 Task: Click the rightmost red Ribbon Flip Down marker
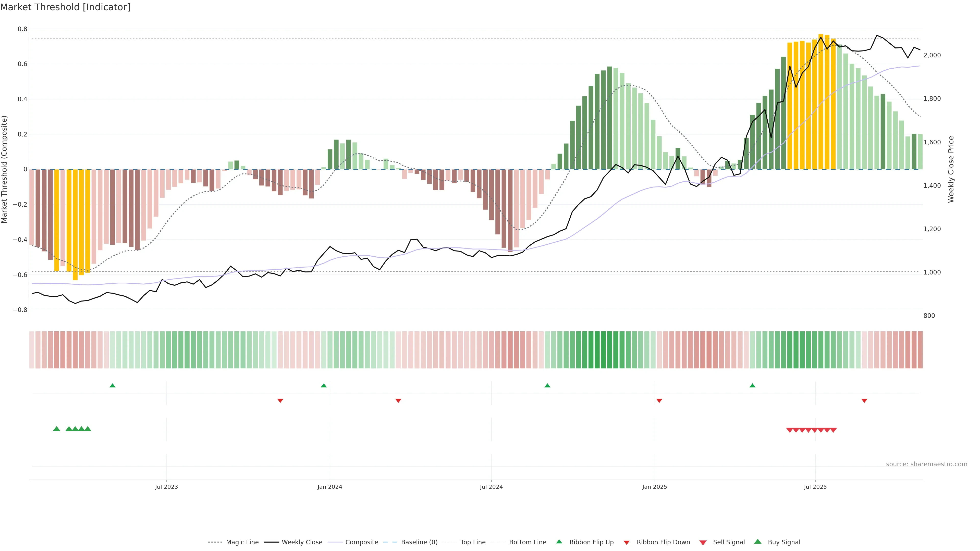(864, 401)
